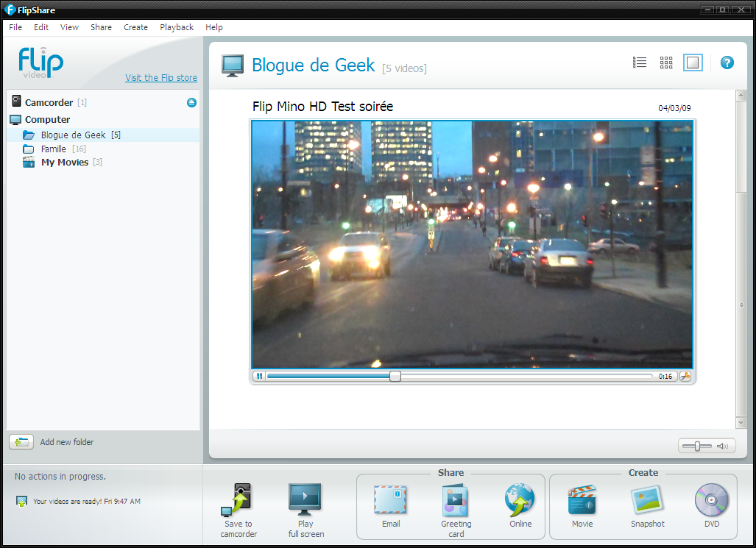This screenshot has width=756, height=548.
Task: Share the video by Email
Action: (391, 502)
